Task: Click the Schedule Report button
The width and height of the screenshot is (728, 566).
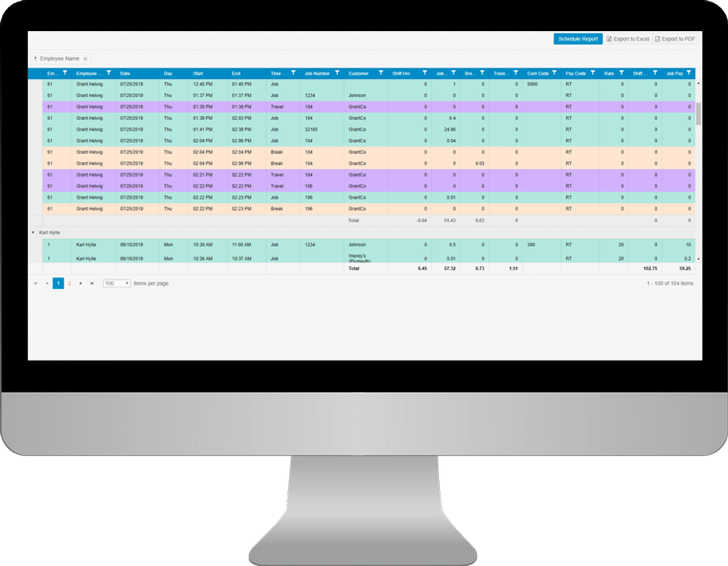Action: (x=578, y=39)
